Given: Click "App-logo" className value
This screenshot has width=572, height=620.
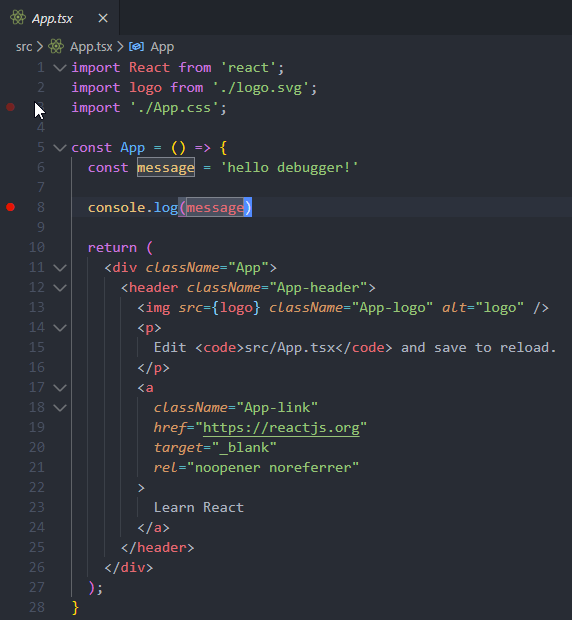Looking at the screenshot, I should 392,308.
